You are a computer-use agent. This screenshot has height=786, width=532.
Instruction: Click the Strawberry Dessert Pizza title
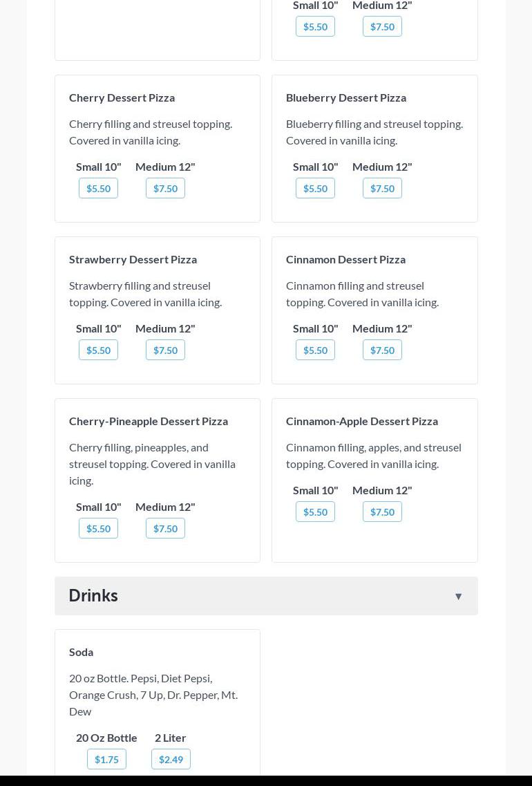pos(133,259)
